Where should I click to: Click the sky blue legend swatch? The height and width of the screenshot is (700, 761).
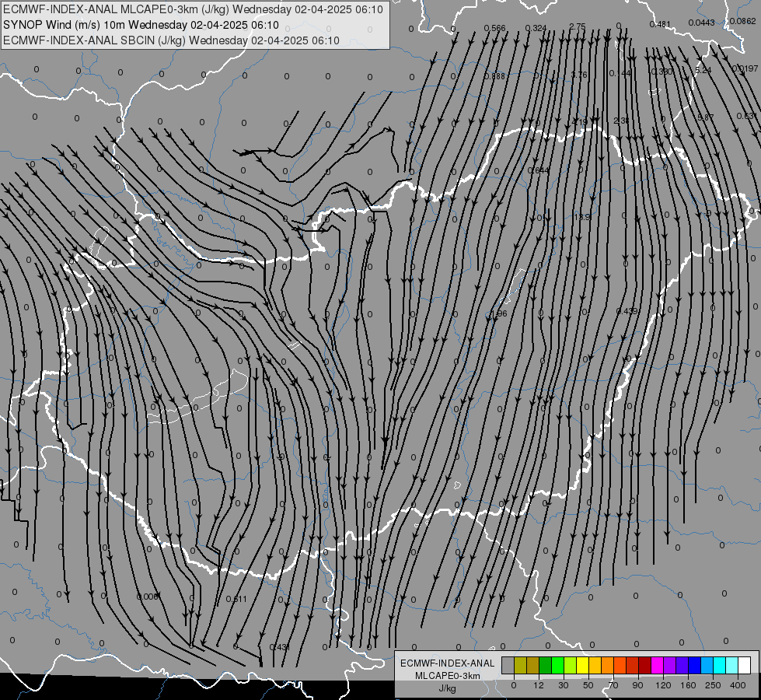[x=707, y=665]
